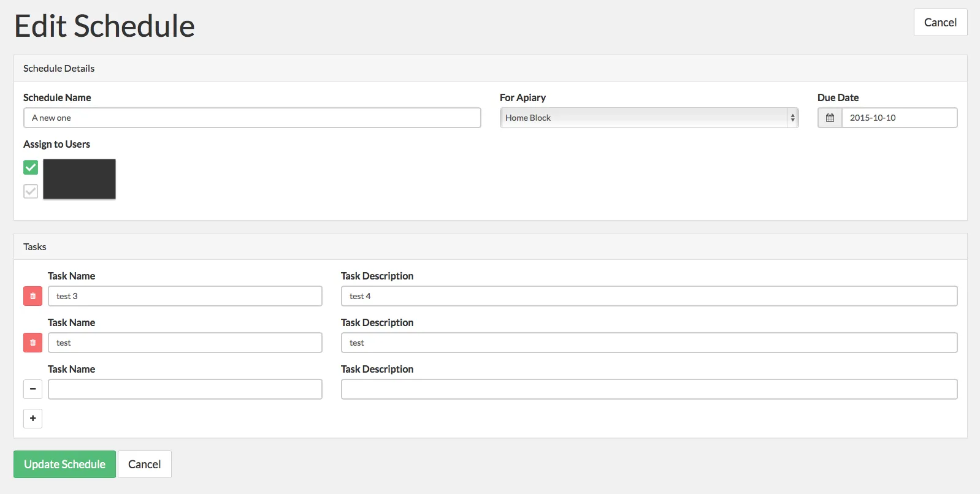This screenshot has height=494, width=980.
Task: Edit the Task Name field containing 'test 3'
Action: pyautogui.click(x=185, y=296)
